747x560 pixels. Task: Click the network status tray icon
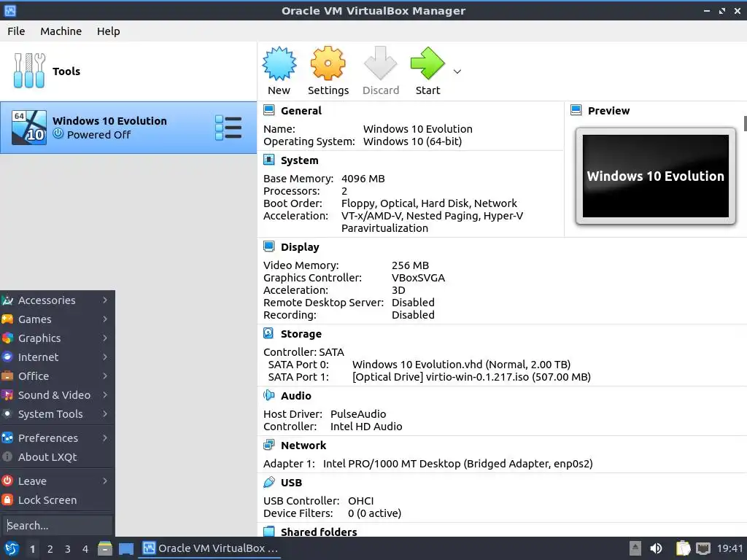click(x=703, y=548)
